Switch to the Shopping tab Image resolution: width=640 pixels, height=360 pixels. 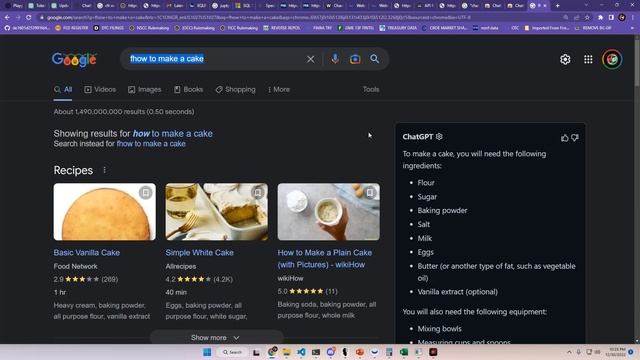[x=236, y=89]
